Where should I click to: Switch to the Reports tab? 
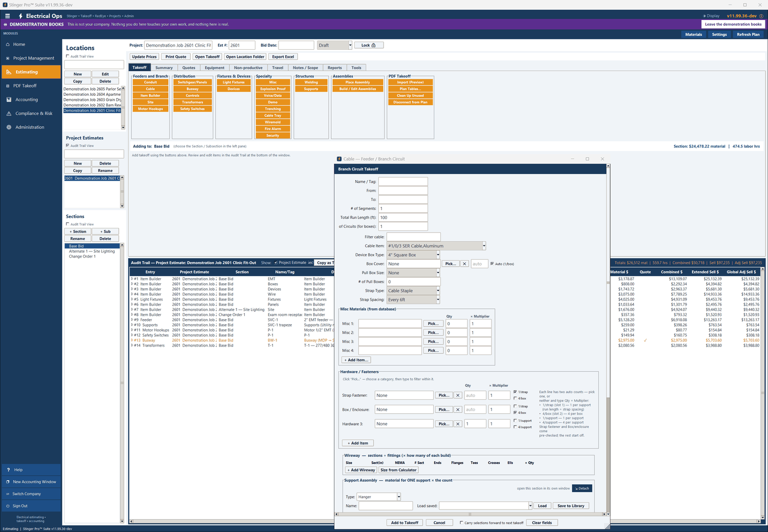point(335,68)
